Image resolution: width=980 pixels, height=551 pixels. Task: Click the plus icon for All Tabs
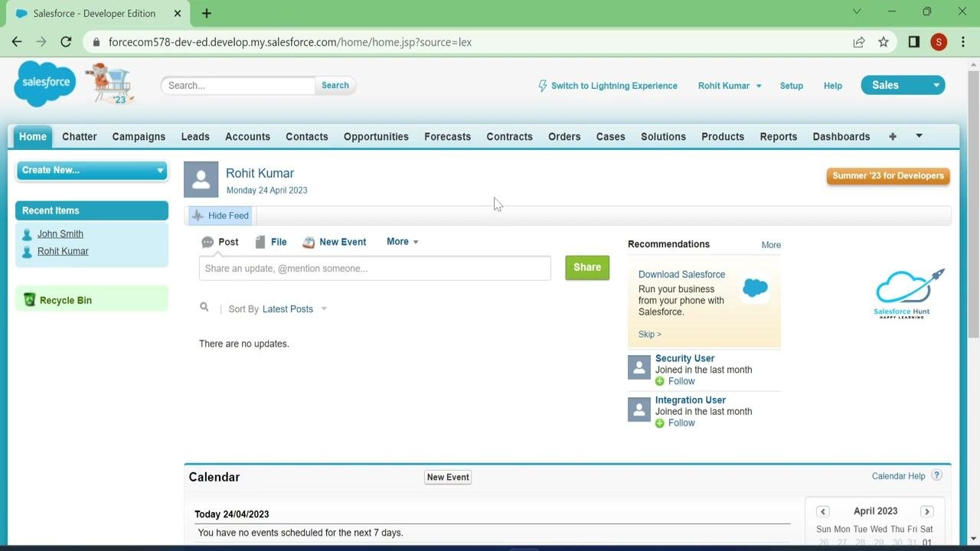click(893, 136)
